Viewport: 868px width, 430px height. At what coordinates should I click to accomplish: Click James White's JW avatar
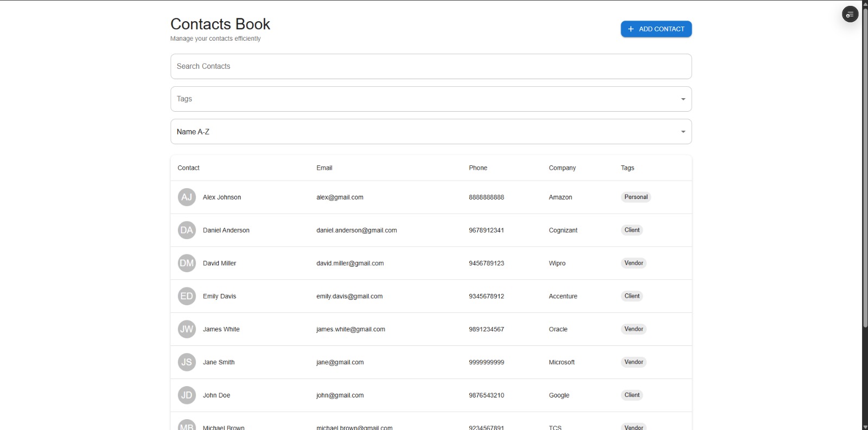click(x=187, y=329)
